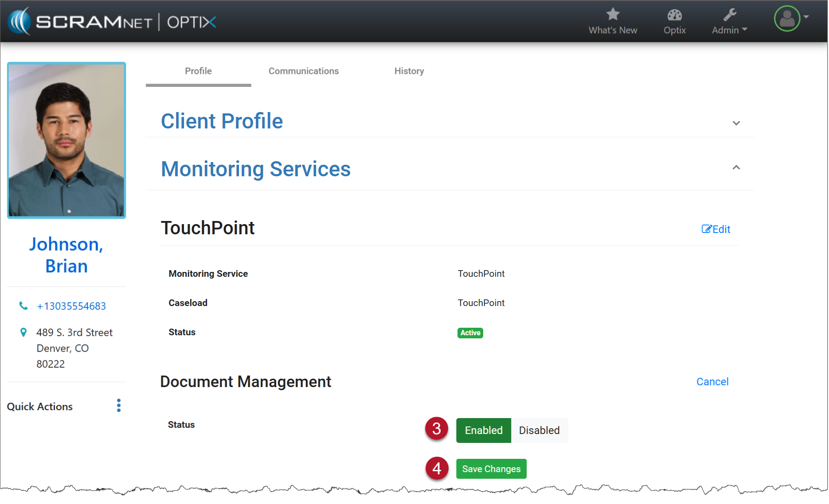This screenshot has width=829, height=504.
Task: Expand the Client Profile section
Action: tap(736, 123)
